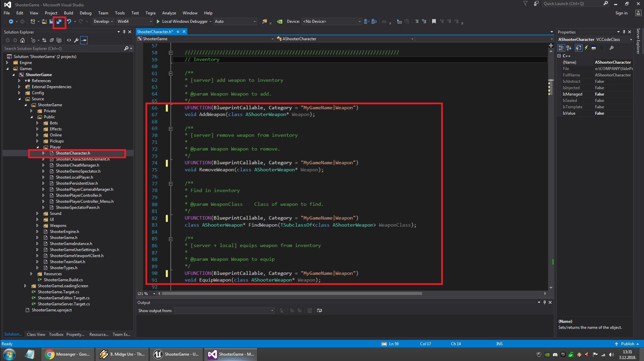This screenshot has width=644, height=361.
Task: Click the bookmark icon in the toolbar
Action: click(x=434, y=21)
